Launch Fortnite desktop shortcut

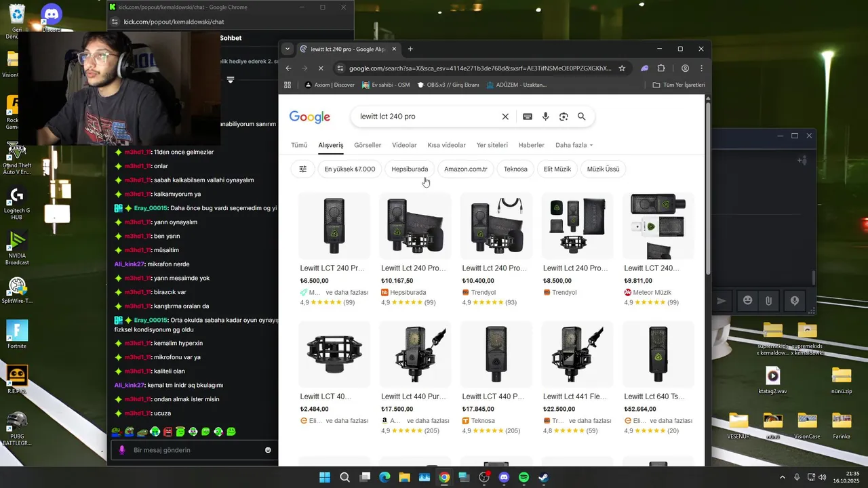tap(16, 335)
